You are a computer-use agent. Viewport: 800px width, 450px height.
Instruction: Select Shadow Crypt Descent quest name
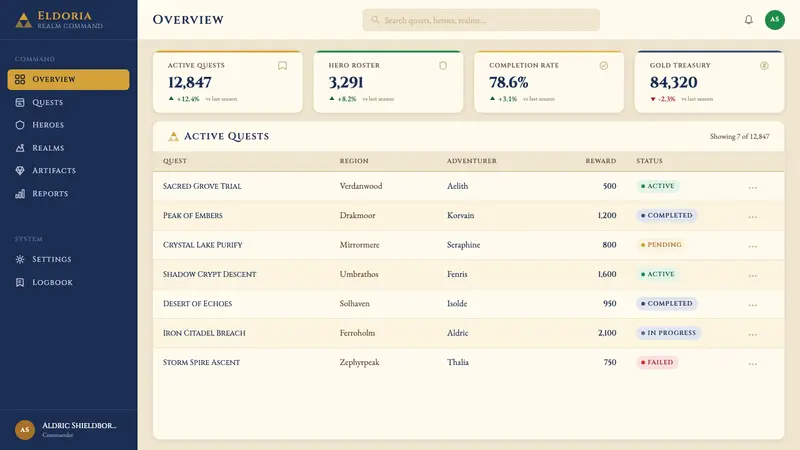coord(210,274)
